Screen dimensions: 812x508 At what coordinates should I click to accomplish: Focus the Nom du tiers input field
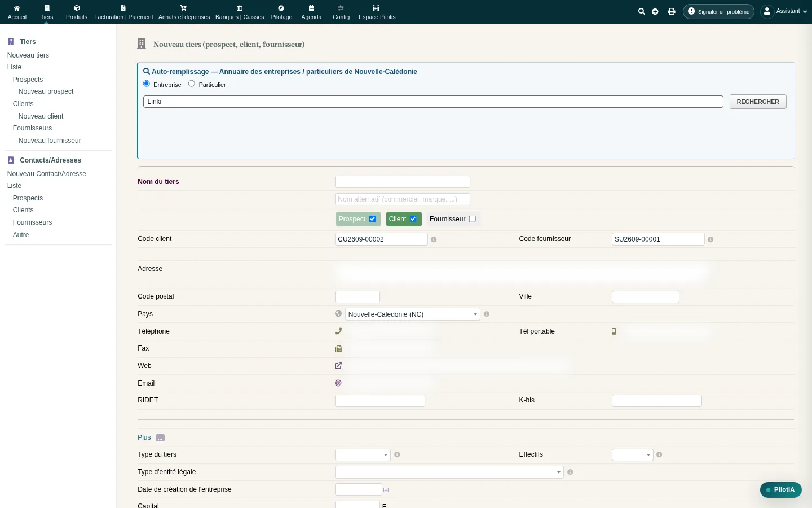pyautogui.click(x=403, y=182)
